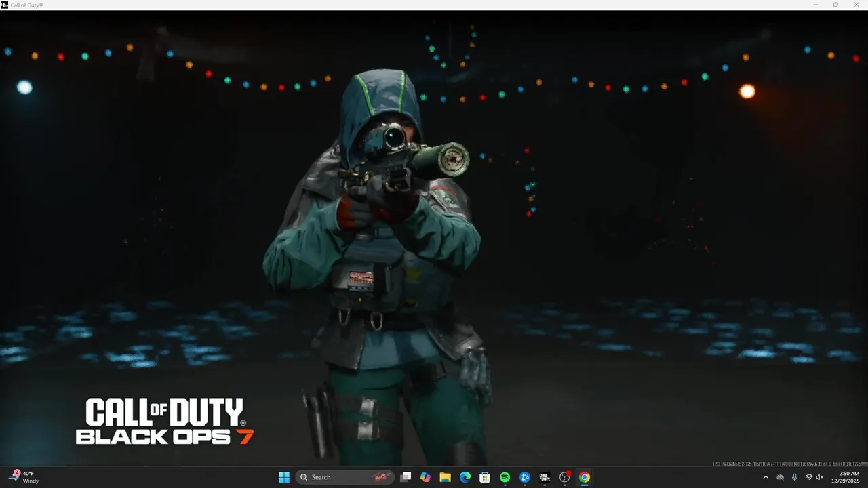Viewport: 868px width, 488px height.
Task: Switch to Spotify on the taskbar
Action: click(505, 477)
